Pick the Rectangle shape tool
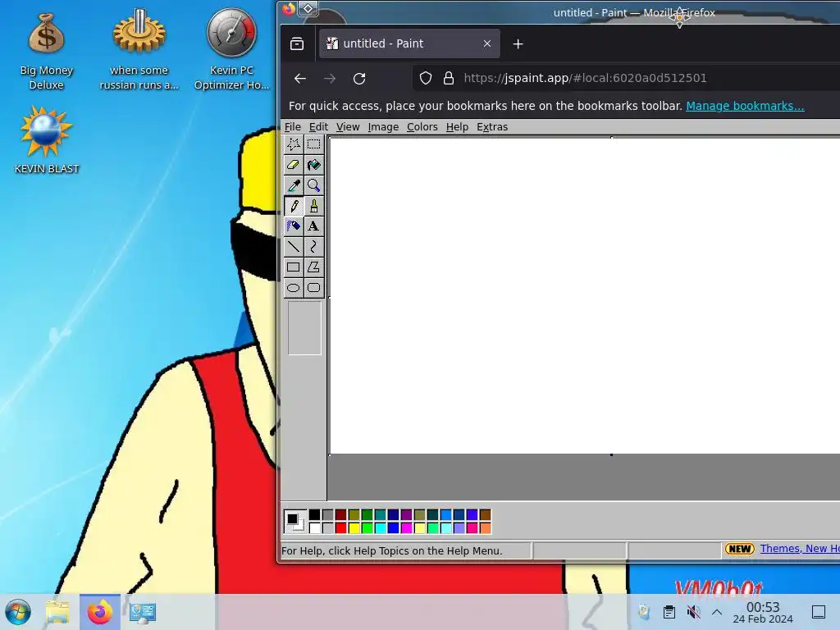Screen dimensions: 840x630 click(x=293, y=267)
